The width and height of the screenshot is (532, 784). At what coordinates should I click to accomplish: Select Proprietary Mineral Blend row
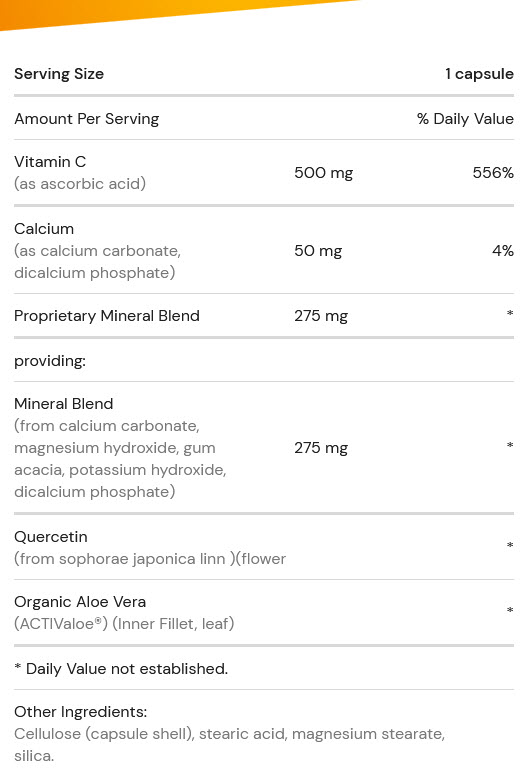click(x=264, y=316)
